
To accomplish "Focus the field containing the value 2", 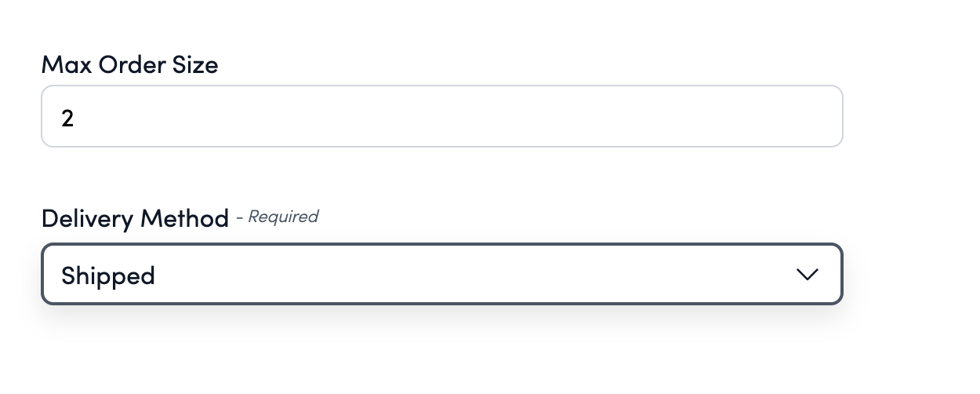I will tap(441, 117).
